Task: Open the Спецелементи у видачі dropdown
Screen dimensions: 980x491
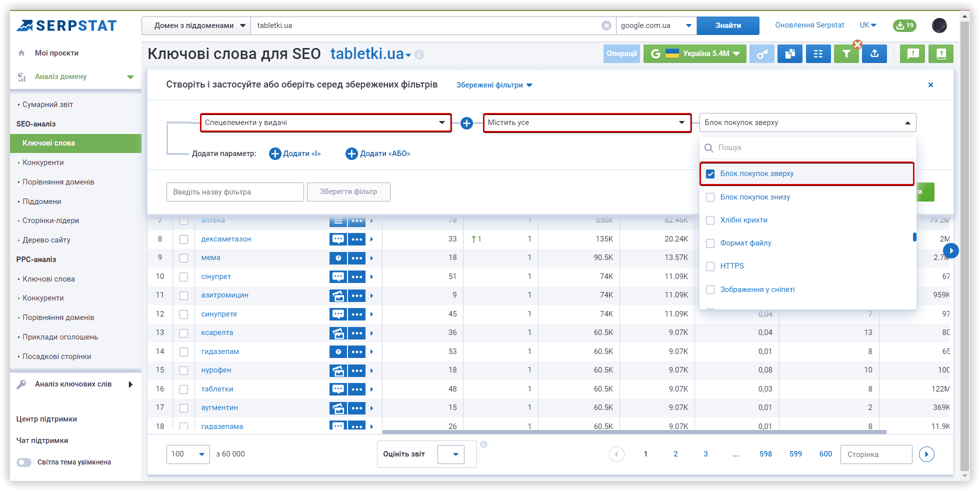Action: coord(325,122)
